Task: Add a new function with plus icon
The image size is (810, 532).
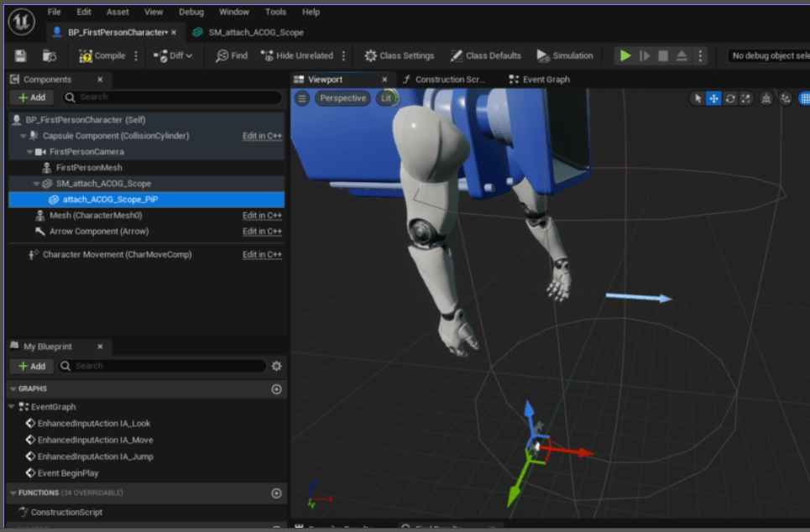Action: (276, 493)
